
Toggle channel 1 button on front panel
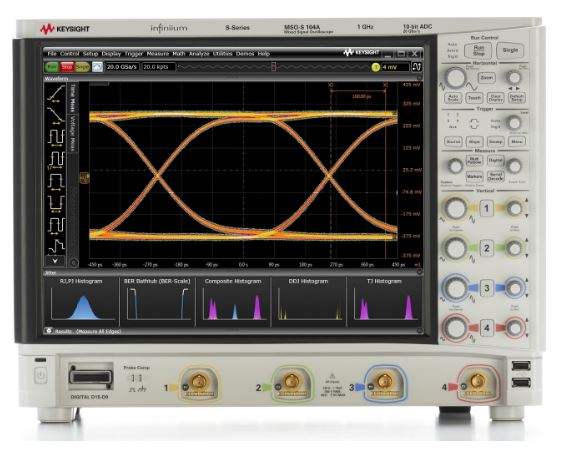[486, 208]
